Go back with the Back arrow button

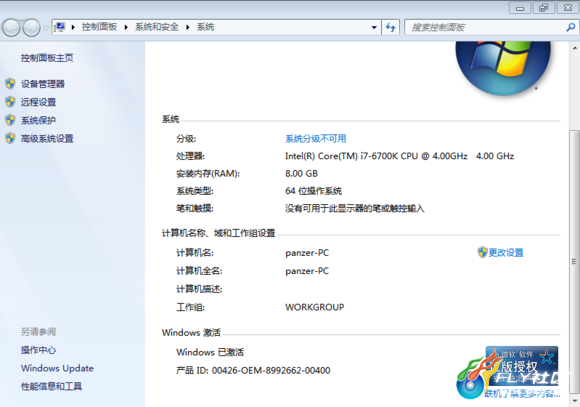click(x=11, y=27)
